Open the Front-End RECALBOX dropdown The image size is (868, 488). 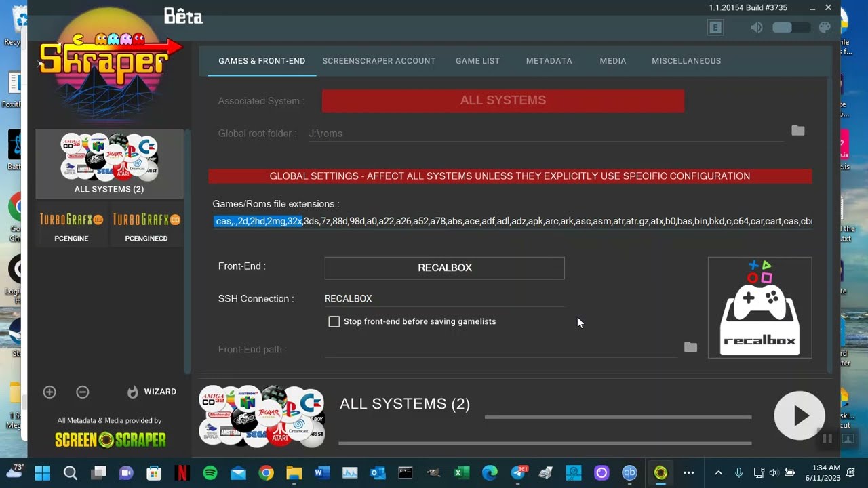click(x=445, y=268)
